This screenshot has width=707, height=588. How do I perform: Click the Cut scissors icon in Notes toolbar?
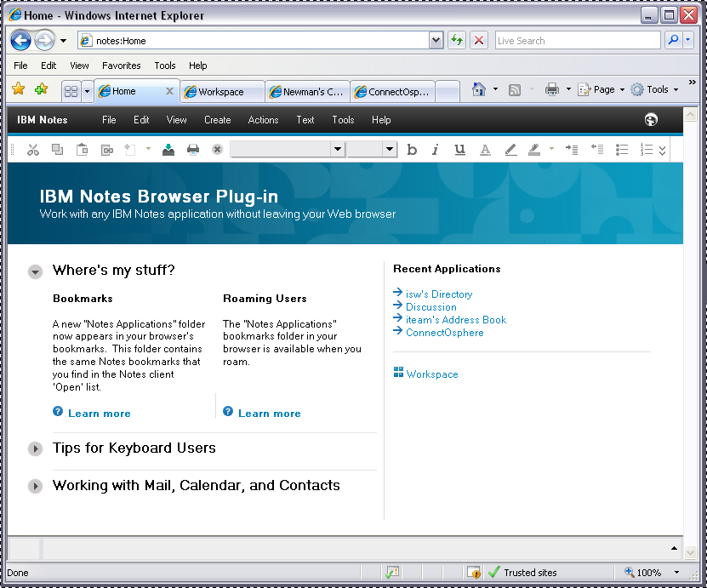(33, 150)
